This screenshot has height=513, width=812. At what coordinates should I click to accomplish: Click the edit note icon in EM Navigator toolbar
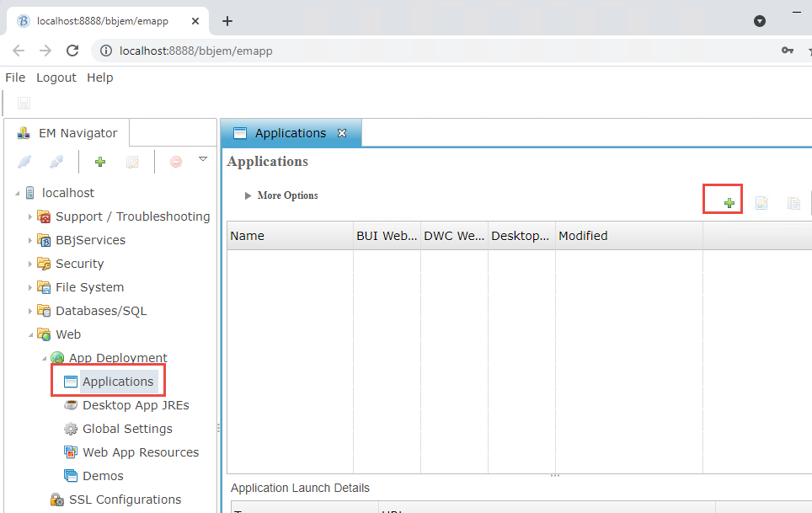[x=132, y=162]
